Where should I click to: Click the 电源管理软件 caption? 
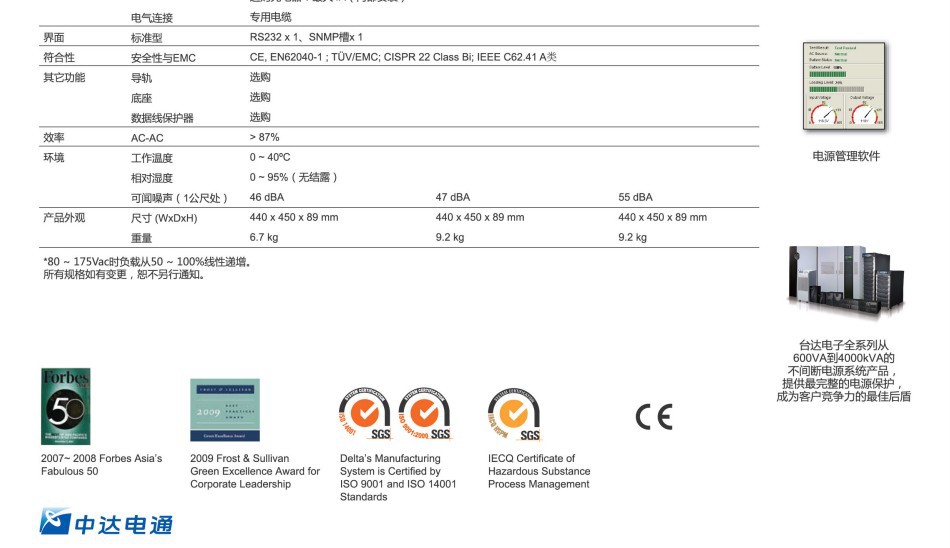(x=846, y=157)
